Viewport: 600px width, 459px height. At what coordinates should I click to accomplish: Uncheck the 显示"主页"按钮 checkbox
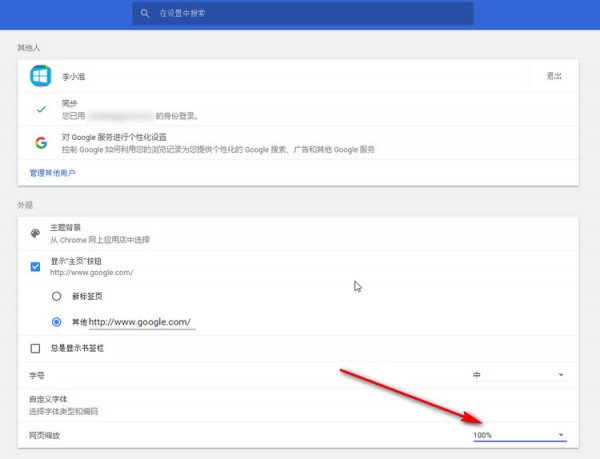[36, 266]
